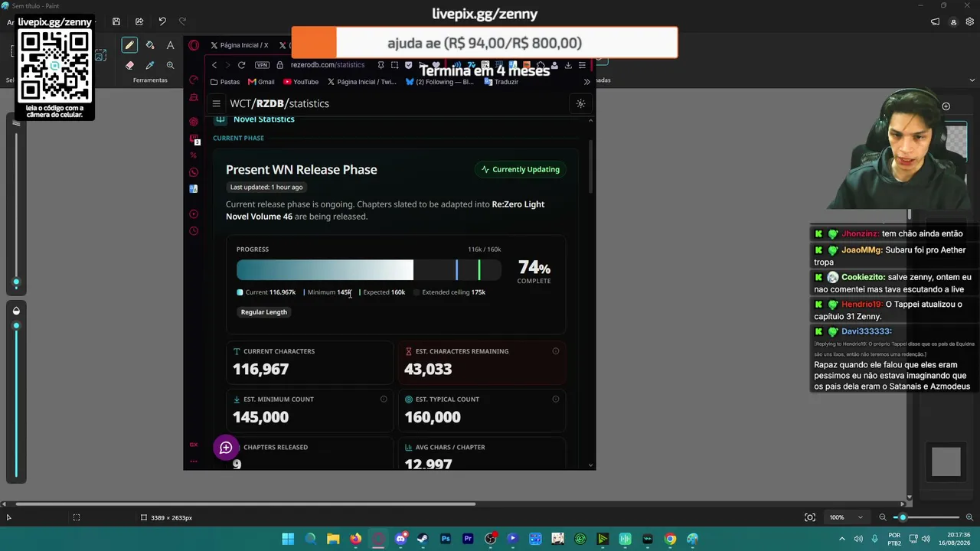
Task: Reload the rezerodb statistics page
Action: (x=241, y=65)
